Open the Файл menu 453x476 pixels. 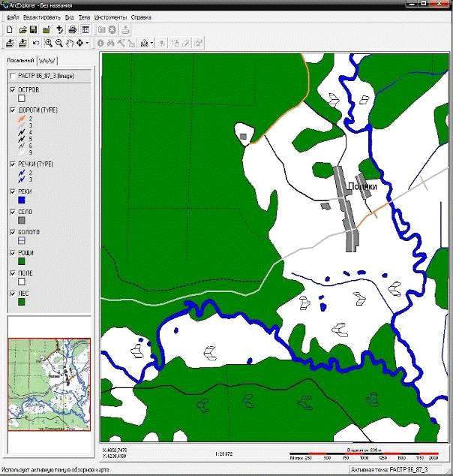(x=12, y=16)
